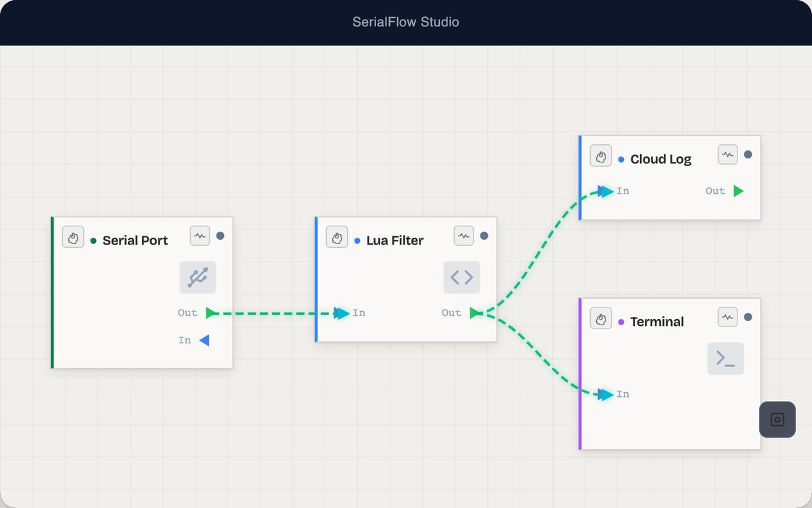Viewport: 812px width, 508px height.
Task: Click the code brackets icon in Lua Filter
Action: coord(461,277)
